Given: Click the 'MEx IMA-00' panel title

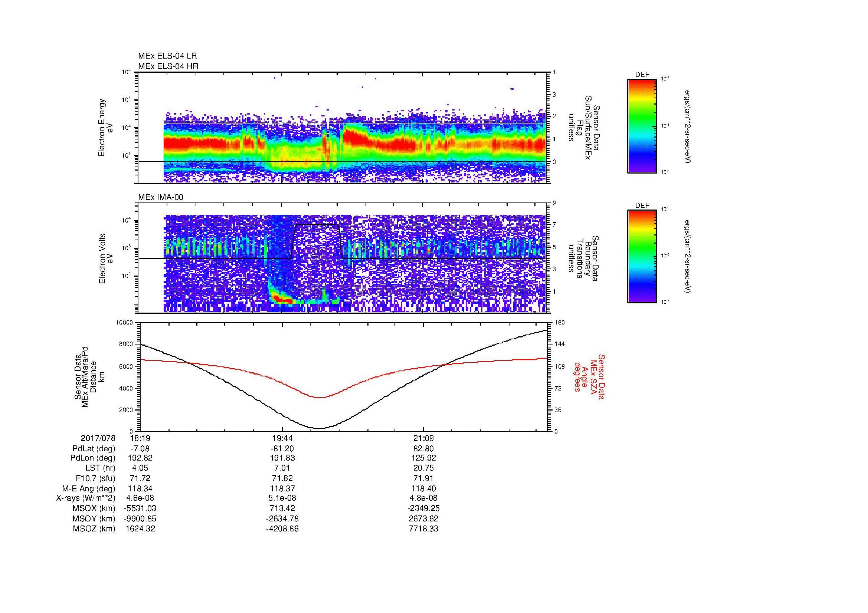Looking at the screenshot, I should 161,197.
